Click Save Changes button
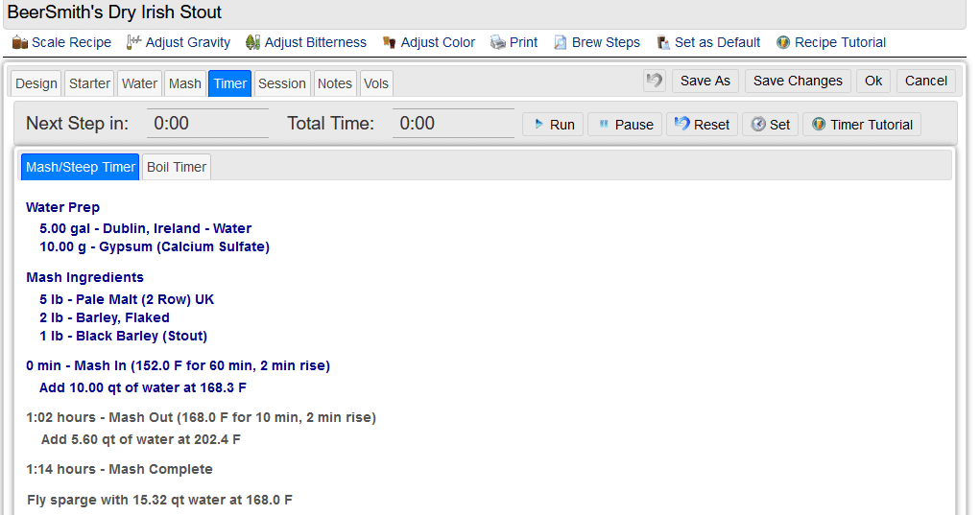This screenshot has height=515, width=980. [x=798, y=82]
